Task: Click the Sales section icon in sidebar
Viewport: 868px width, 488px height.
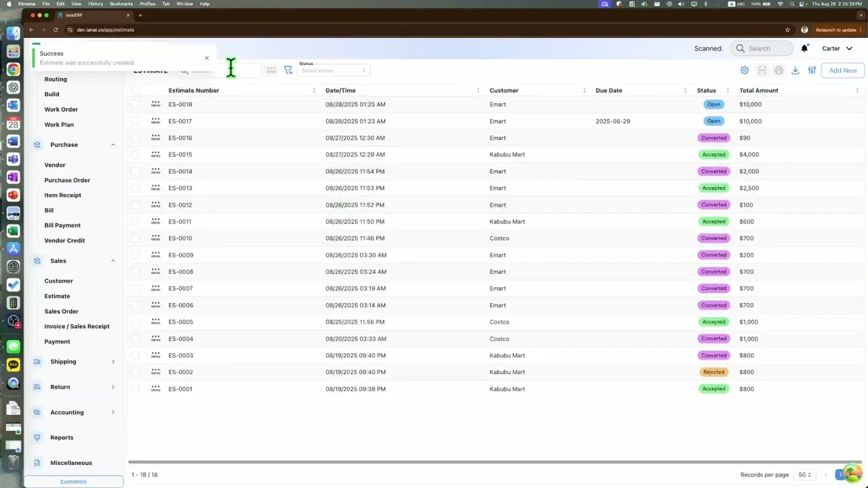Action: pyautogui.click(x=37, y=261)
